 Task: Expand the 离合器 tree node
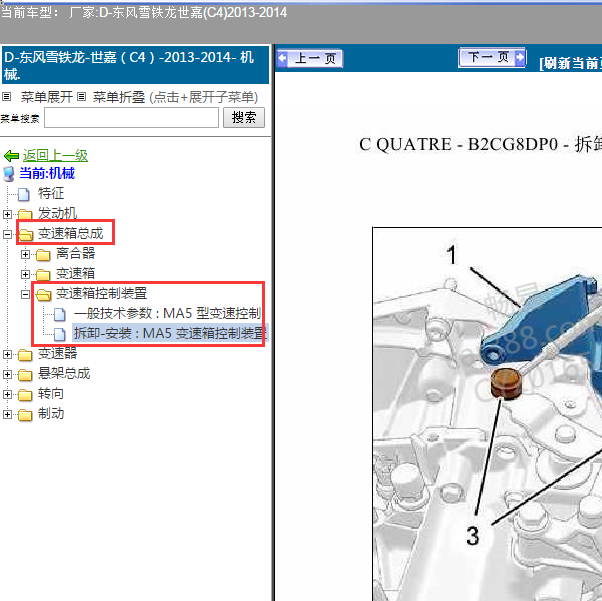(25, 254)
